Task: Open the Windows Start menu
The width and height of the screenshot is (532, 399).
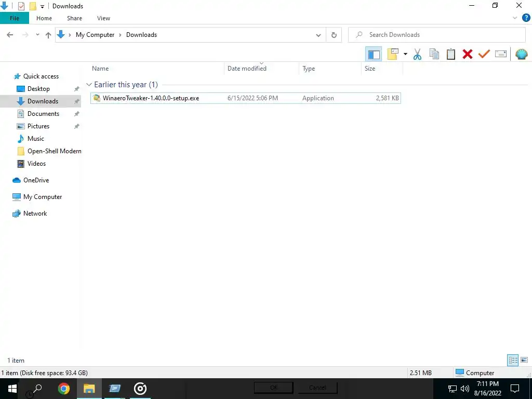Action: (x=12, y=389)
